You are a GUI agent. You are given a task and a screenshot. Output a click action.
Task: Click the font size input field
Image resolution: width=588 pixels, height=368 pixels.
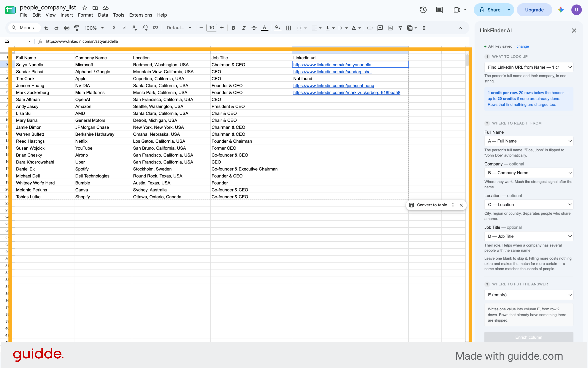click(212, 28)
